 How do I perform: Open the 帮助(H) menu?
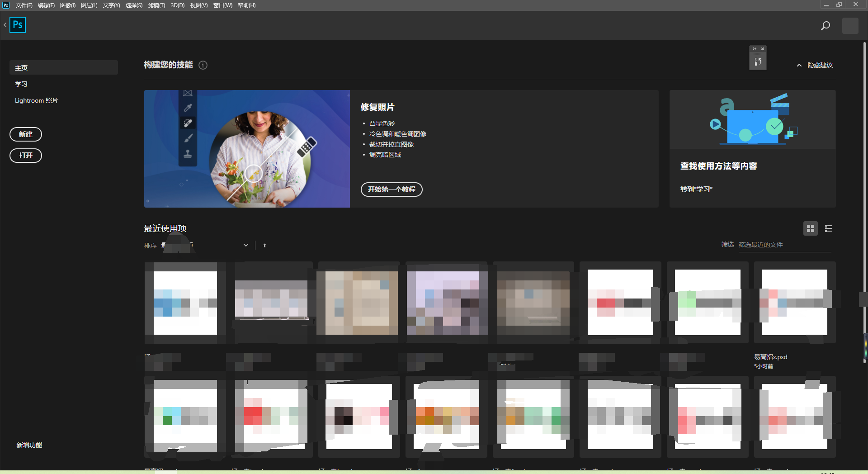246,5
